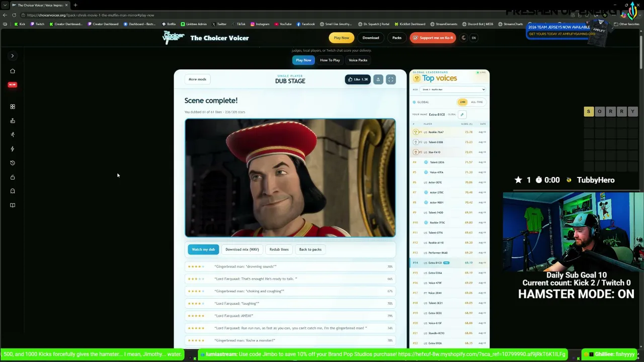644x362 pixels.
Task: Open the BotRix bookmark
Action: (169, 24)
